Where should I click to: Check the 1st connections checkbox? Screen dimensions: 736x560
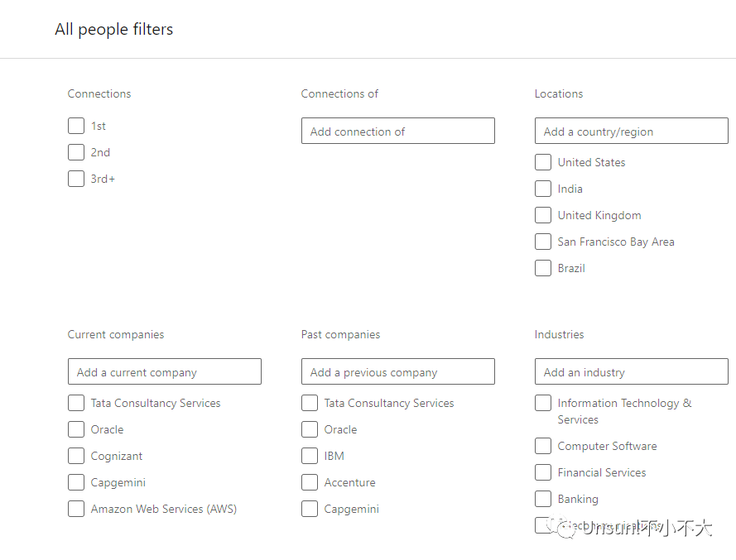(x=76, y=126)
